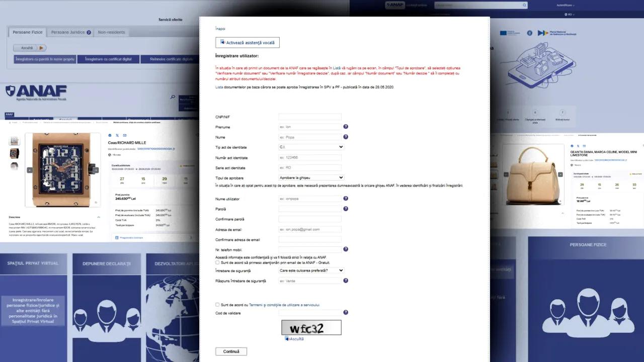Image resolution: width=644 pixels, height=362 pixels.
Task: Expand the Tipul de aprobare dropdown
Action: pos(311,177)
